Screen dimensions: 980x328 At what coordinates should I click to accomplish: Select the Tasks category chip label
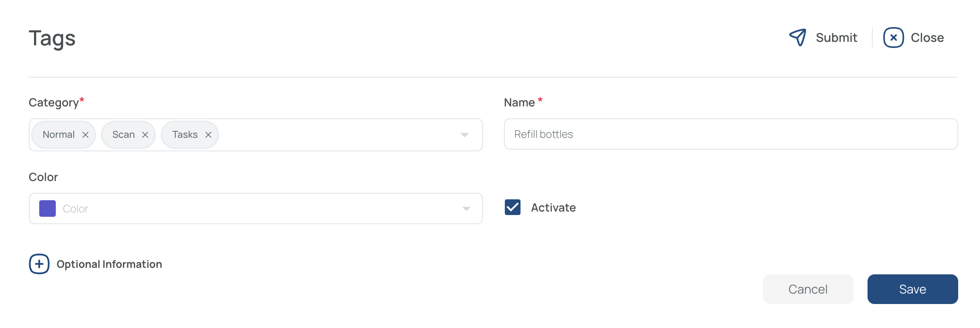point(185,135)
